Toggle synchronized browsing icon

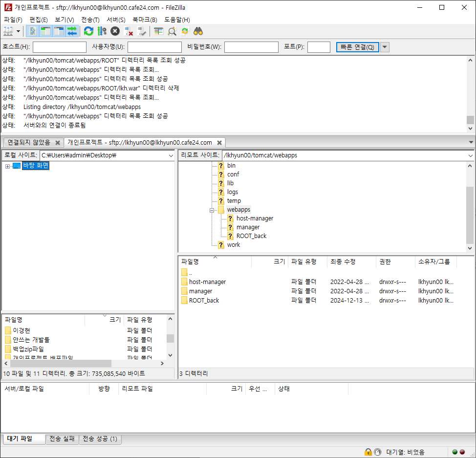(185, 31)
